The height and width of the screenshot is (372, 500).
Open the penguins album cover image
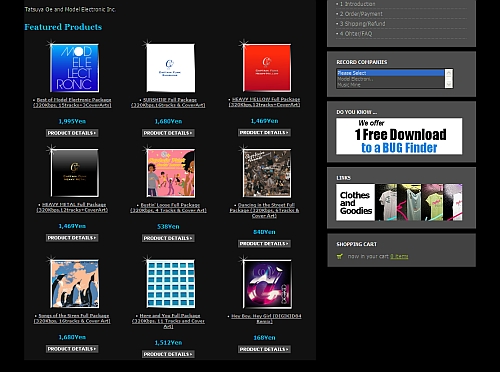click(75, 284)
